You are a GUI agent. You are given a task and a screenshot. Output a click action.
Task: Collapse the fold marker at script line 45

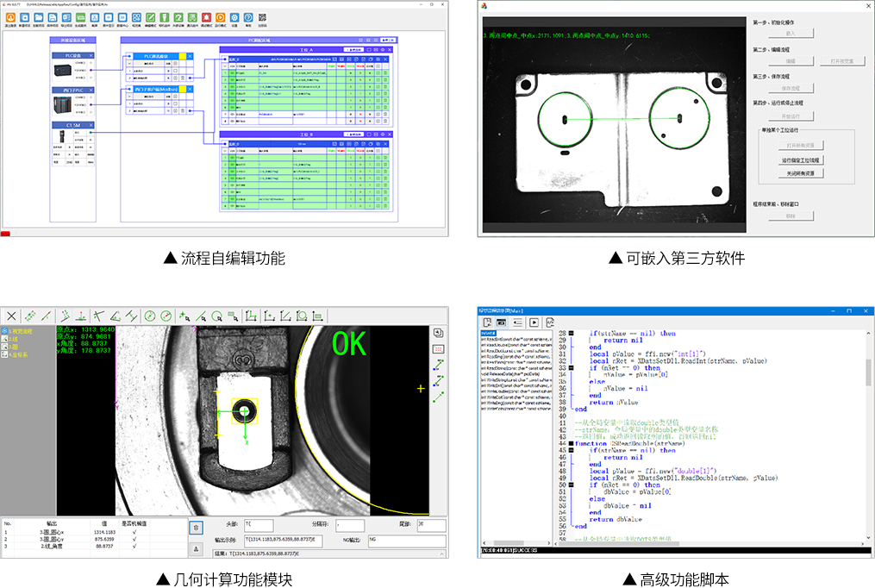(571, 450)
